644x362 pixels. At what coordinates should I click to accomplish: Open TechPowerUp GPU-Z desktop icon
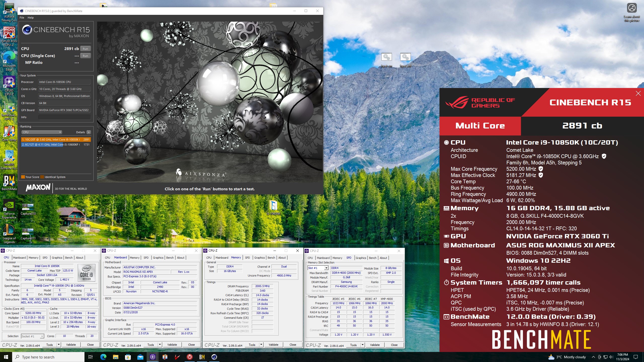click(9, 111)
